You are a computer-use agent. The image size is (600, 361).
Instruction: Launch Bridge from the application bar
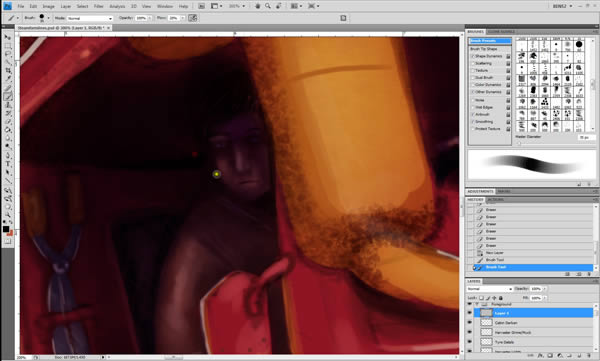[201, 6]
